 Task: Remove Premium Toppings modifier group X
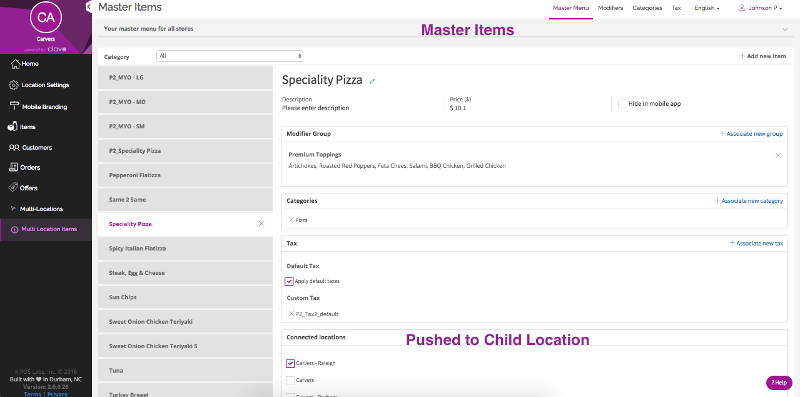tap(778, 155)
